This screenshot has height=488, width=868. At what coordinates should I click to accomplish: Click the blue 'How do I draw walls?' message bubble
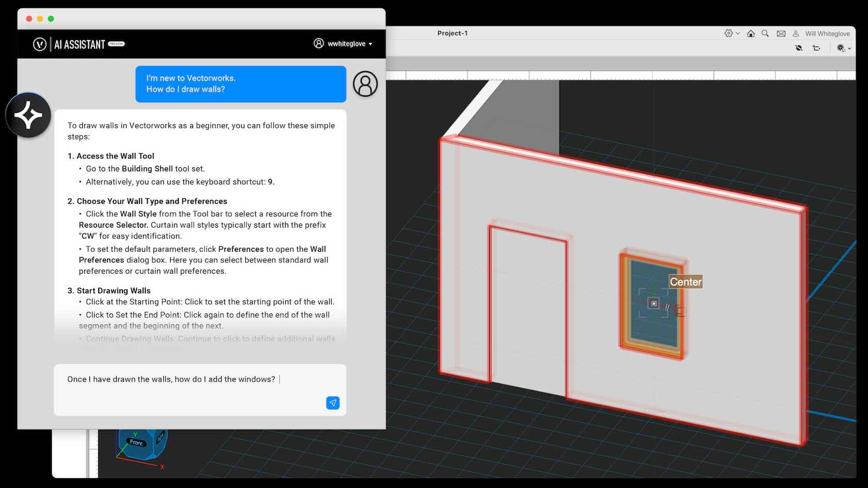[x=241, y=84]
